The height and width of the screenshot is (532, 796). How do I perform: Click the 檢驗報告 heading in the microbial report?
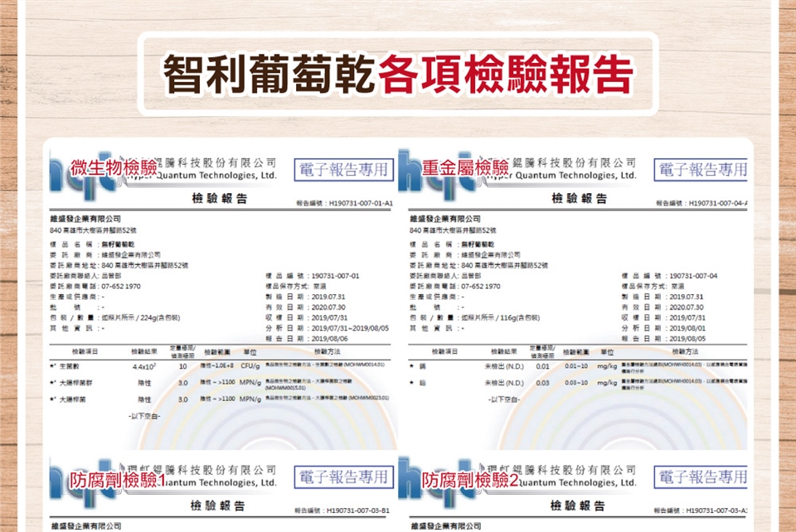coord(219,199)
